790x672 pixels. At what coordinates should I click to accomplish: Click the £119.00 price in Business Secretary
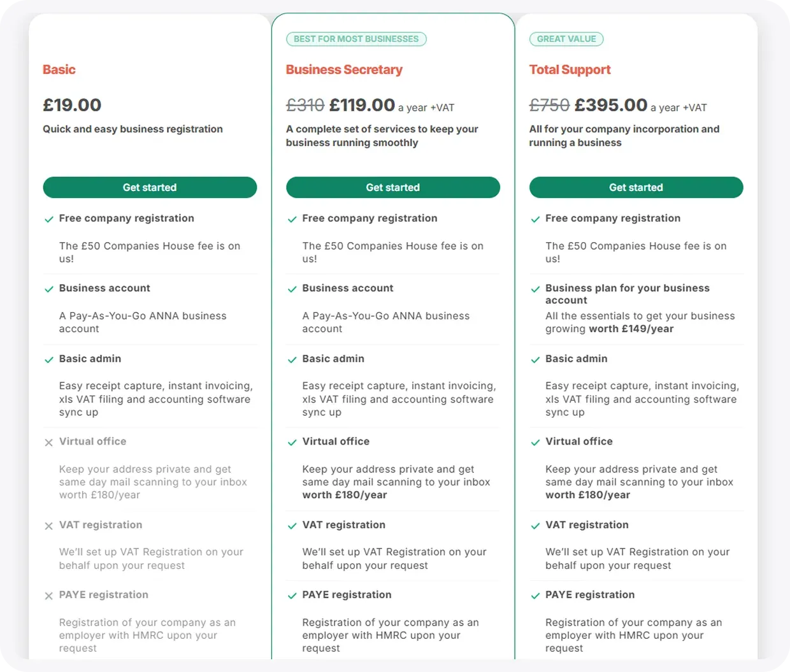point(362,104)
